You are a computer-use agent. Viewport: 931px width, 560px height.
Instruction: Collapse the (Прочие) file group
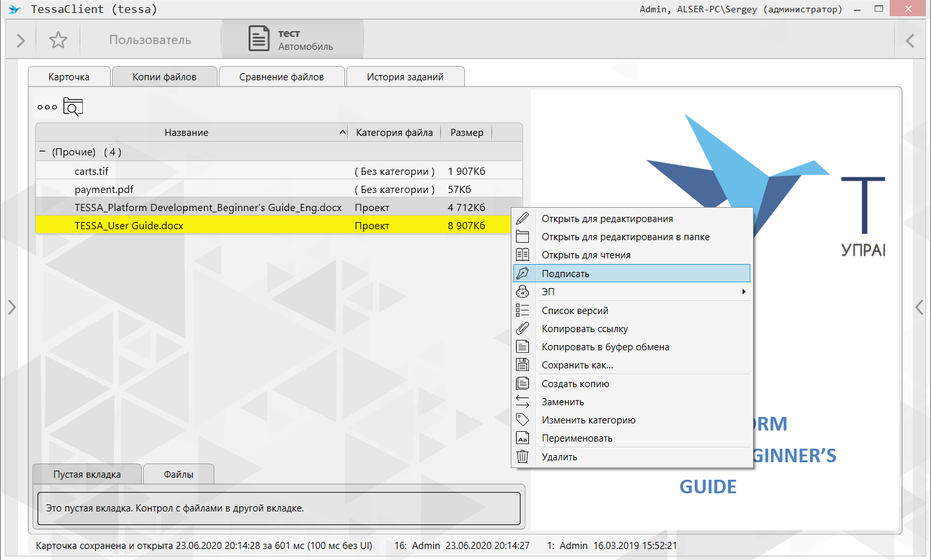42,151
